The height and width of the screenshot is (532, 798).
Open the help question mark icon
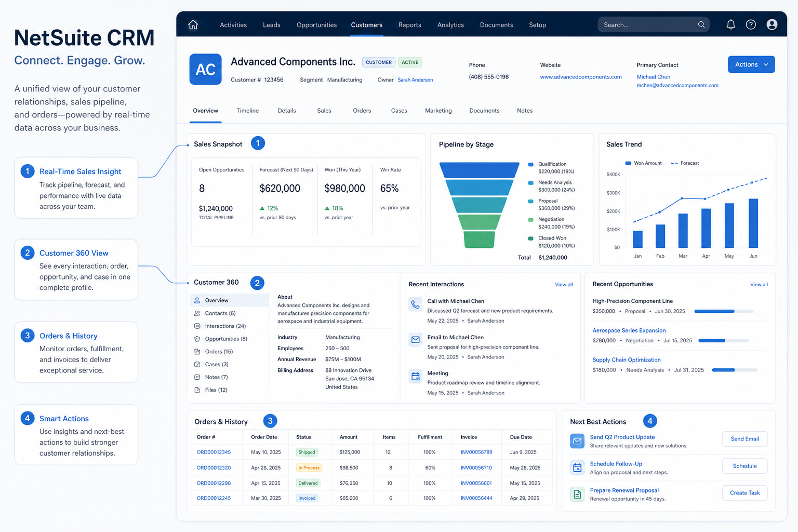751,24
